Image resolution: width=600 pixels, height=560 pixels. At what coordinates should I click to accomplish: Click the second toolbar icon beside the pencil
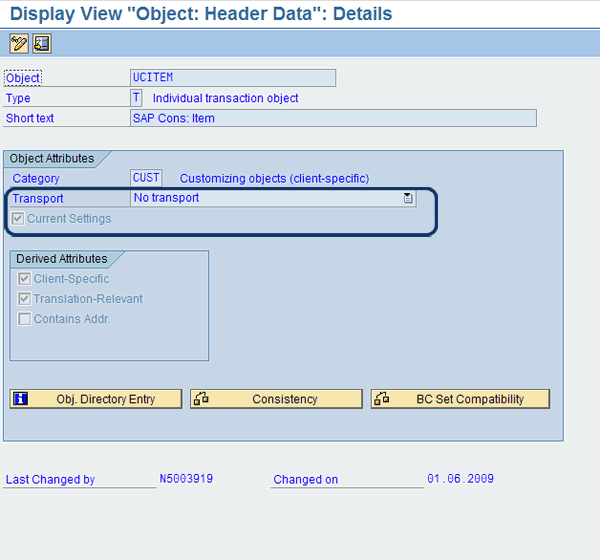pyautogui.click(x=42, y=44)
